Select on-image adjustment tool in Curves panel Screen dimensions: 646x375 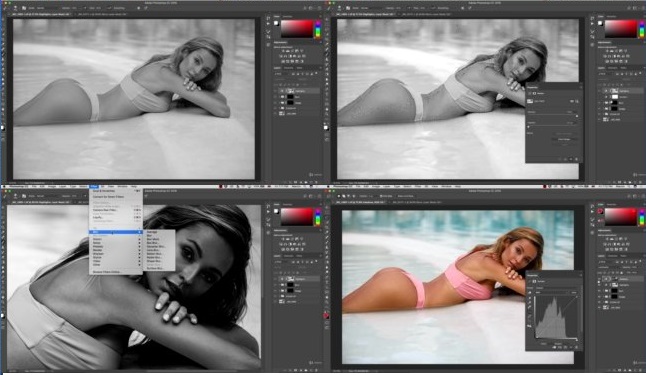coord(529,293)
